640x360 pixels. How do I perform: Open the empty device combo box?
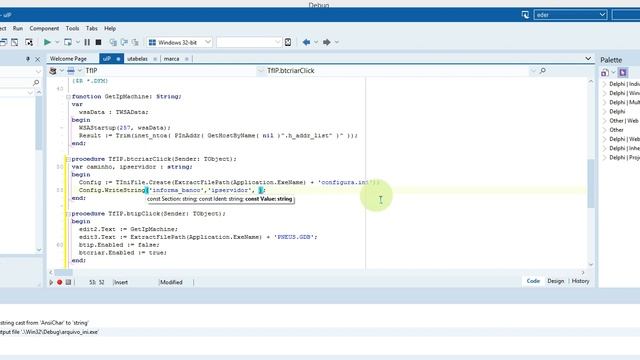[x=249, y=42]
